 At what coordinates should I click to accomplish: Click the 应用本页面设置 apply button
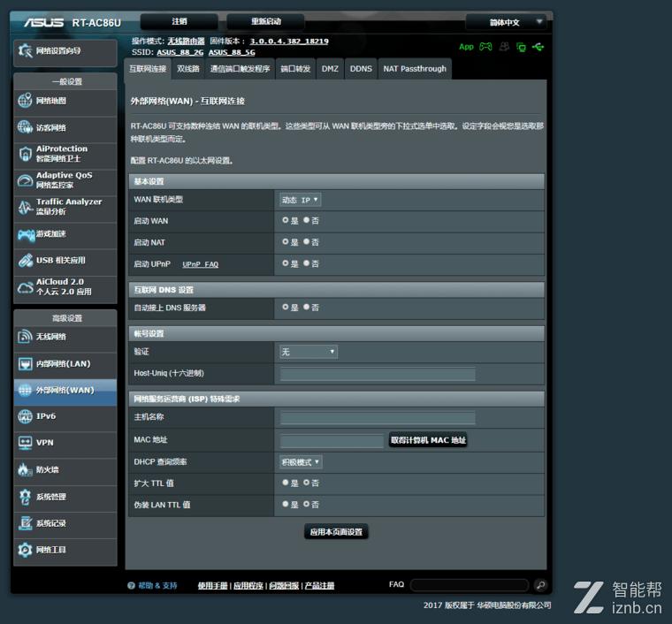tap(335, 532)
